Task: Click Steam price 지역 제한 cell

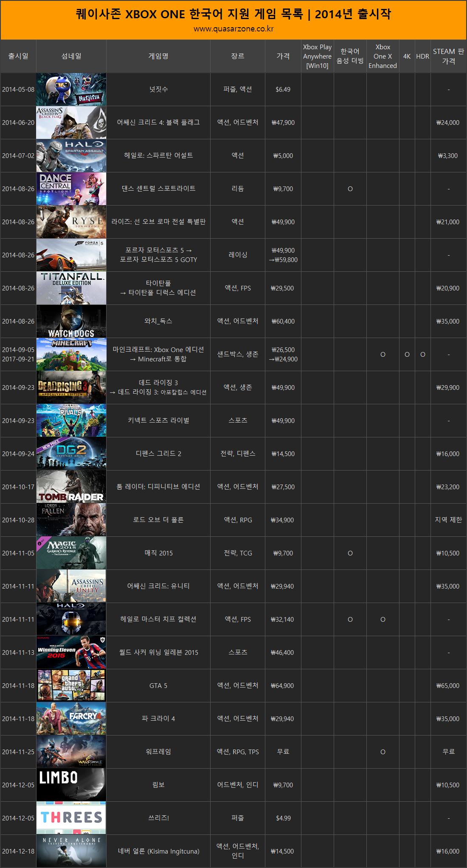Action: pyautogui.click(x=449, y=520)
